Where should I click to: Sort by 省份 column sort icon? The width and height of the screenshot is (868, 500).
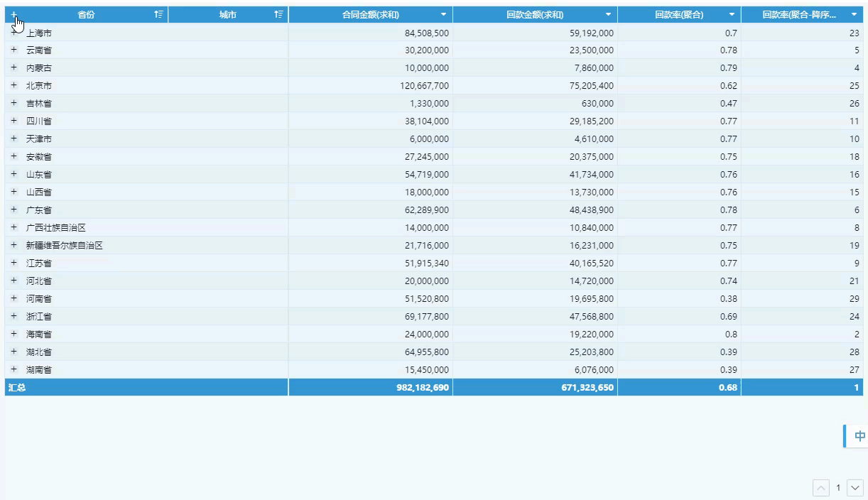tap(158, 14)
